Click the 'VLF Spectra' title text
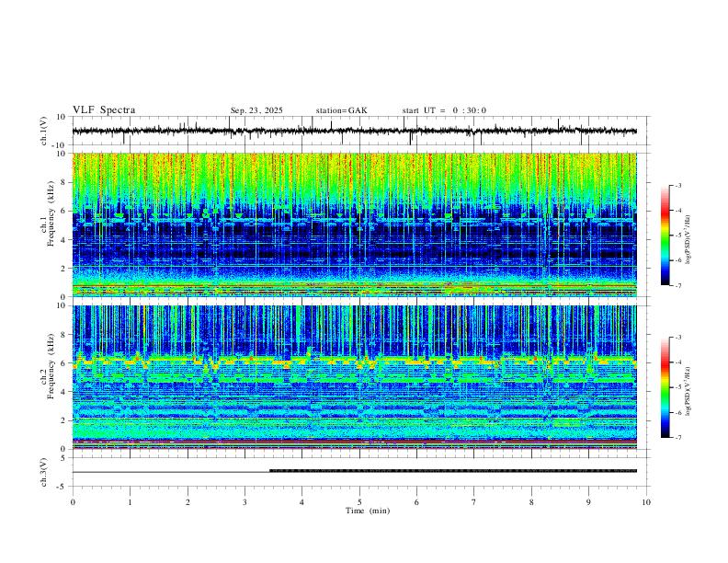 (104, 110)
